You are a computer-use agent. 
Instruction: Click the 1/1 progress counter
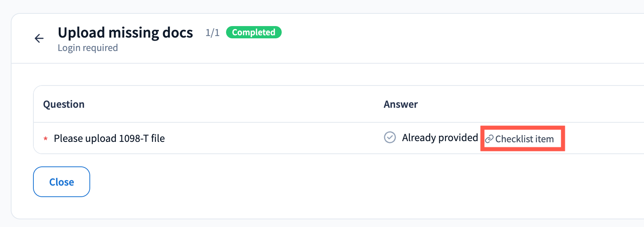coord(212,33)
